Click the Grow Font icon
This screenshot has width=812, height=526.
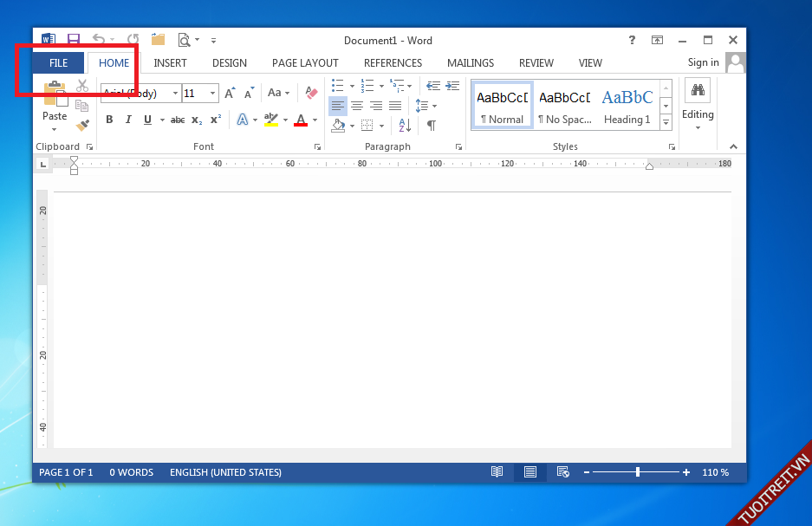coord(231,93)
